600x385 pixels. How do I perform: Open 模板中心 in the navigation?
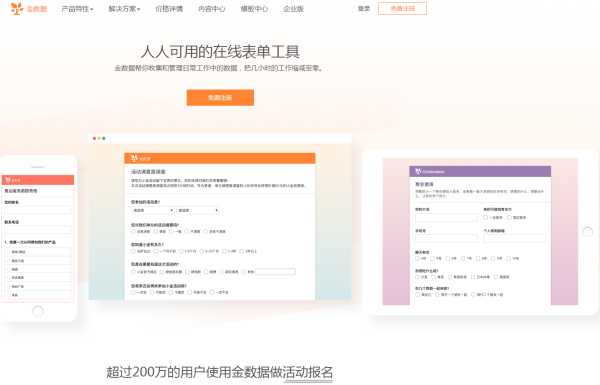pyautogui.click(x=254, y=9)
